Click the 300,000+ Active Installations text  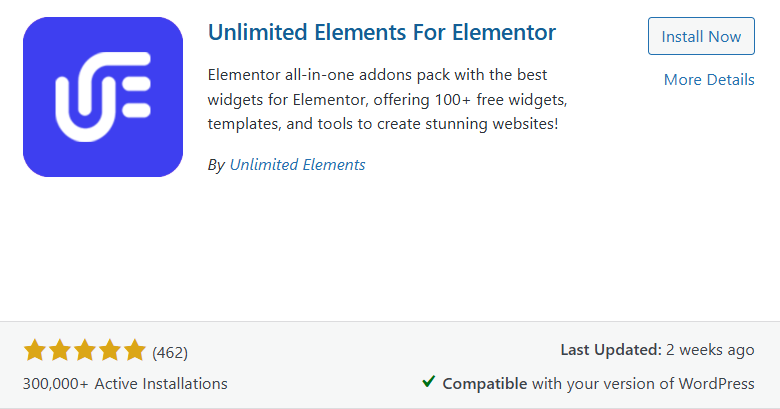pyautogui.click(x=125, y=383)
